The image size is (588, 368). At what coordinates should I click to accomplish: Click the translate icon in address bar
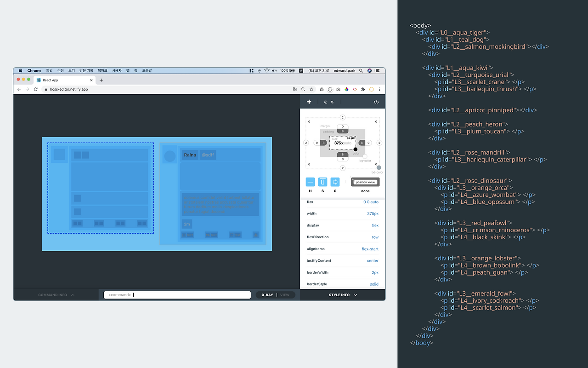tap(295, 89)
